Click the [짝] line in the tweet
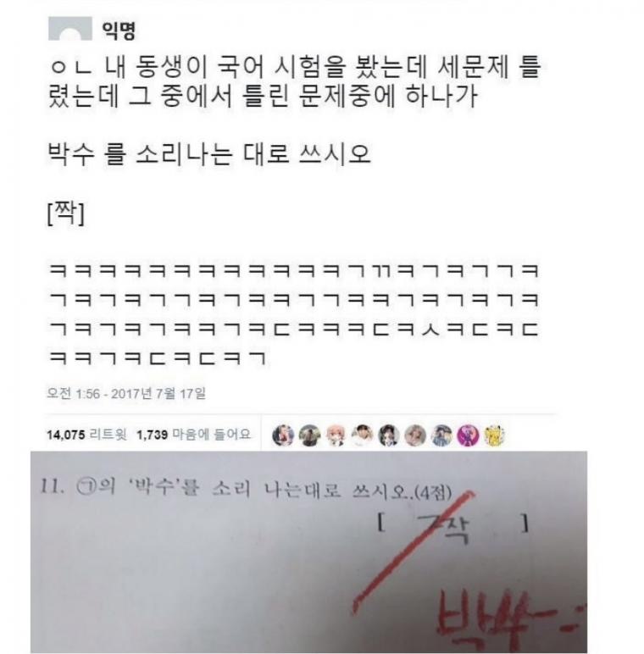The width and height of the screenshot is (644, 654). (66, 213)
